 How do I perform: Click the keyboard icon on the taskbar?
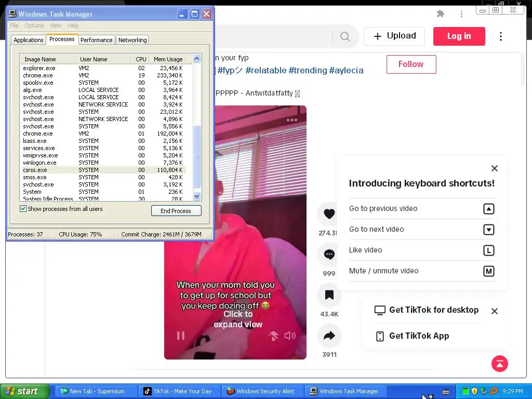[446, 392]
